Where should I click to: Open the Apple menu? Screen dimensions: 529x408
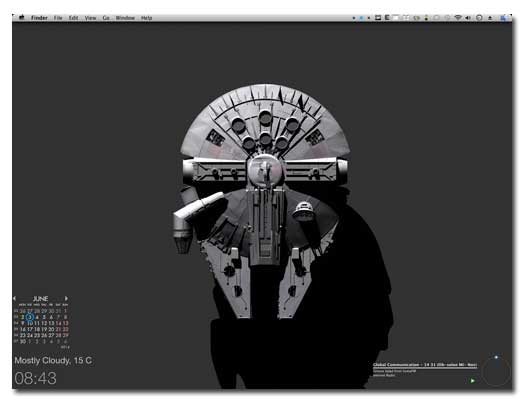pos(22,18)
